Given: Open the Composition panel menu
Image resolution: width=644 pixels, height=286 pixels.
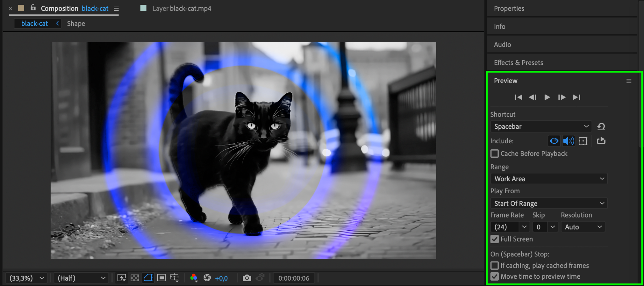Looking at the screenshot, I should click(x=116, y=9).
